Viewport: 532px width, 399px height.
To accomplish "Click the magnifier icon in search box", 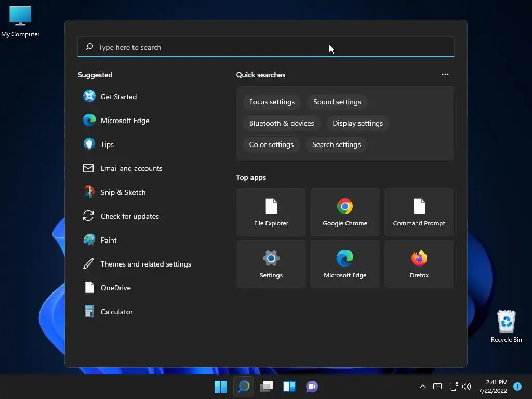I will click(x=89, y=47).
